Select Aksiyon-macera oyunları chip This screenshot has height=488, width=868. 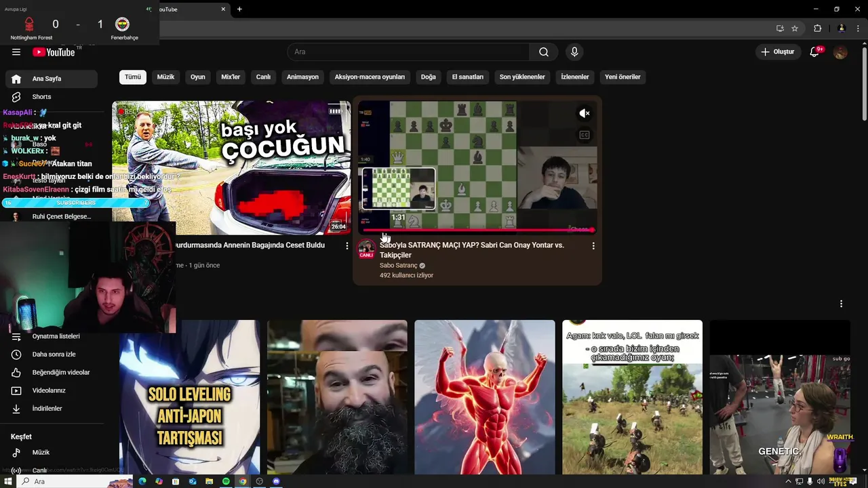[x=370, y=77]
